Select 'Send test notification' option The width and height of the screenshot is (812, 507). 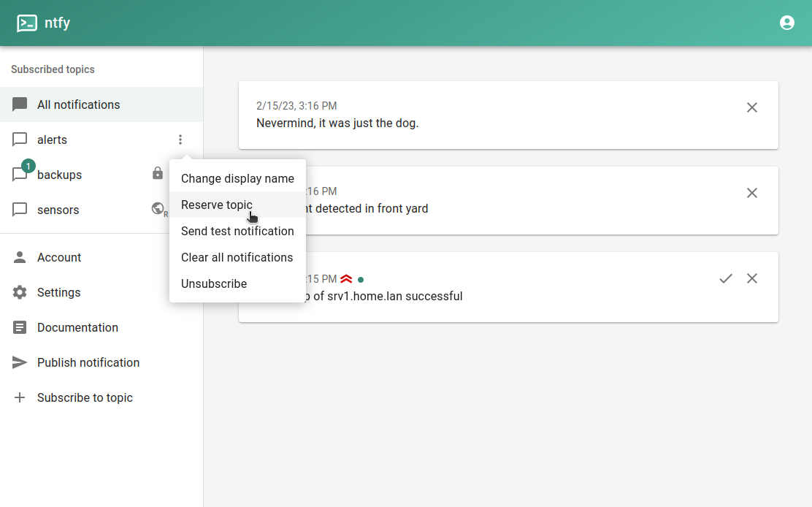237,231
